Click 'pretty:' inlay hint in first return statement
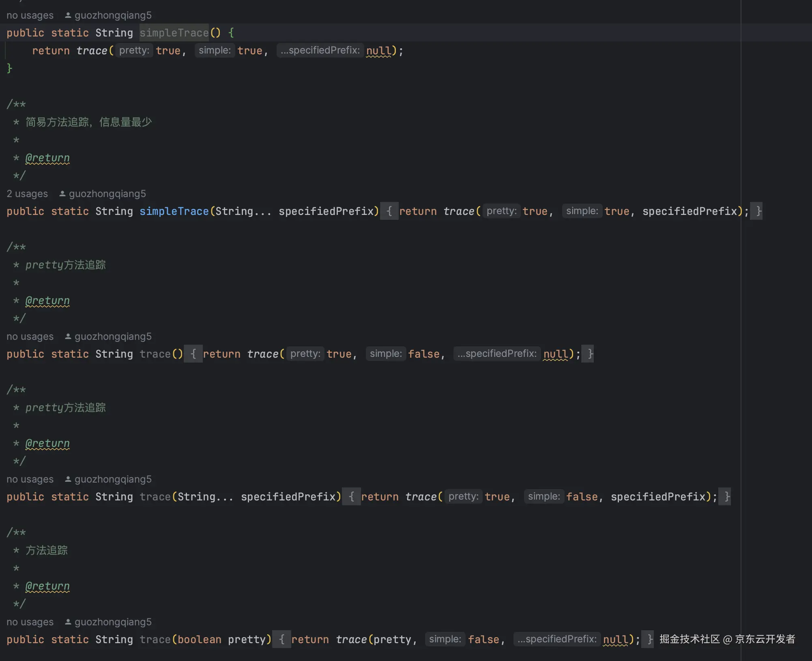The image size is (812, 661). pos(134,50)
